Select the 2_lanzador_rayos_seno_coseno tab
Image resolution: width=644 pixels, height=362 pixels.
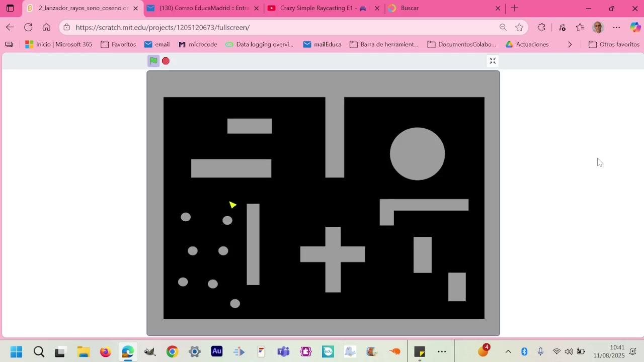click(x=83, y=8)
